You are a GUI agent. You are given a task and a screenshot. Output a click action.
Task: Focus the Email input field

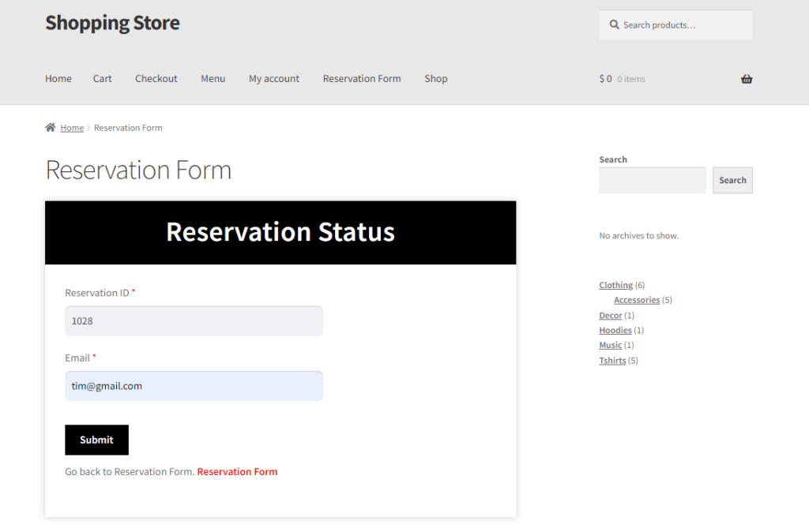pyautogui.click(x=194, y=386)
